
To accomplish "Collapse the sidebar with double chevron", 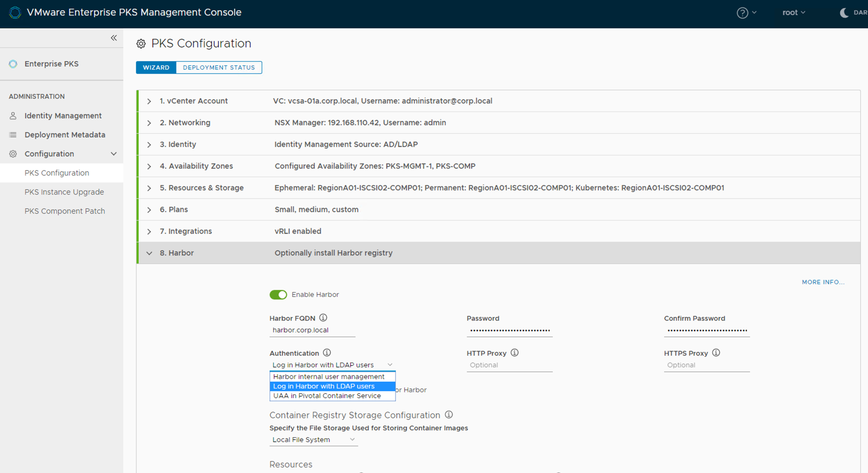I will coord(114,38).
